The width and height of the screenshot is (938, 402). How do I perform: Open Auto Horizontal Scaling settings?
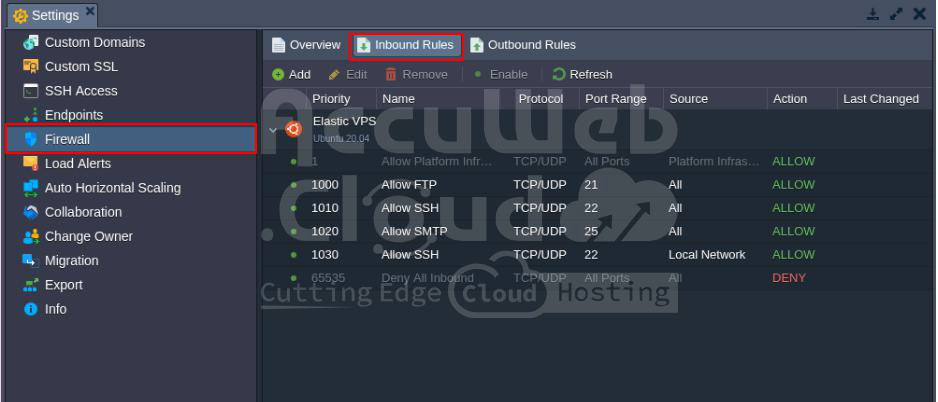(112, 188)
